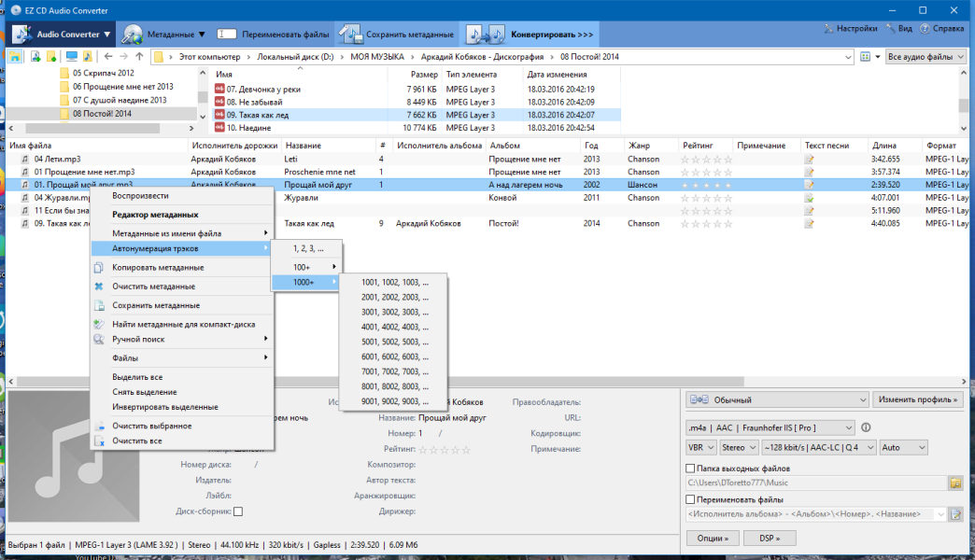975x560 pixels.
Task: Open Редактор метаданных from context menu
Action: (181, 215)
